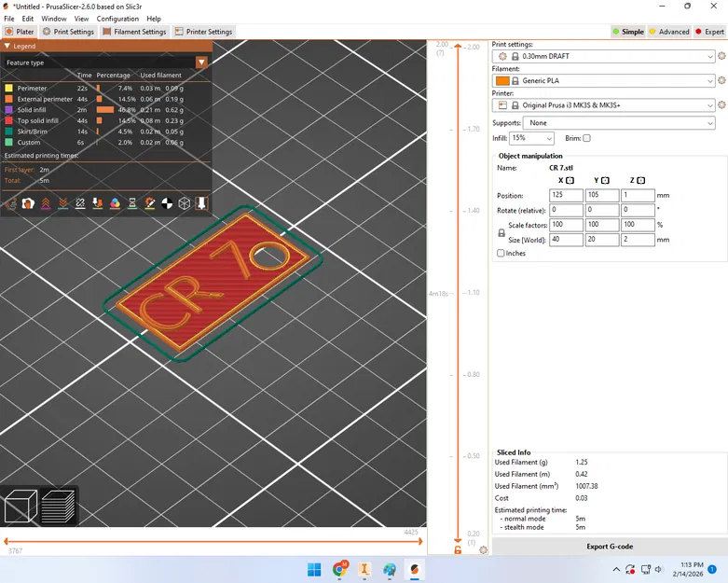The image size is (728, 583).
Task: Switch to Filament Settings tab
Action: (x=135, y=32)
